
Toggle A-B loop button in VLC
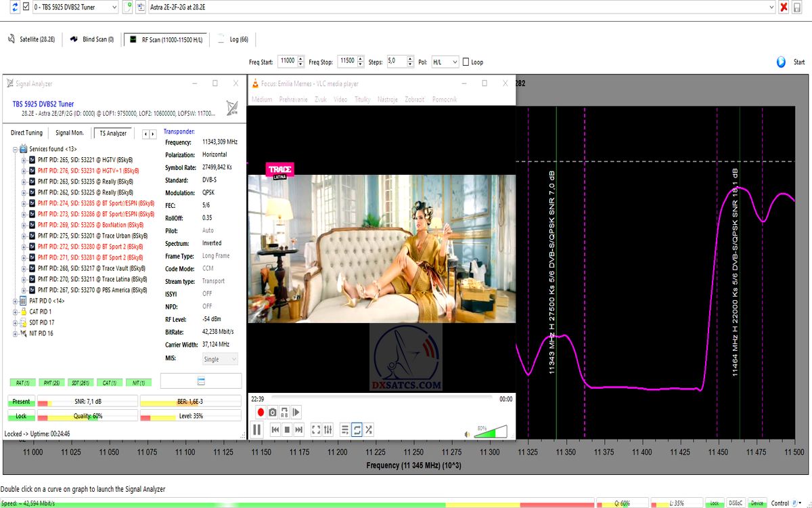pyautogui.click(x=284, y=412)
